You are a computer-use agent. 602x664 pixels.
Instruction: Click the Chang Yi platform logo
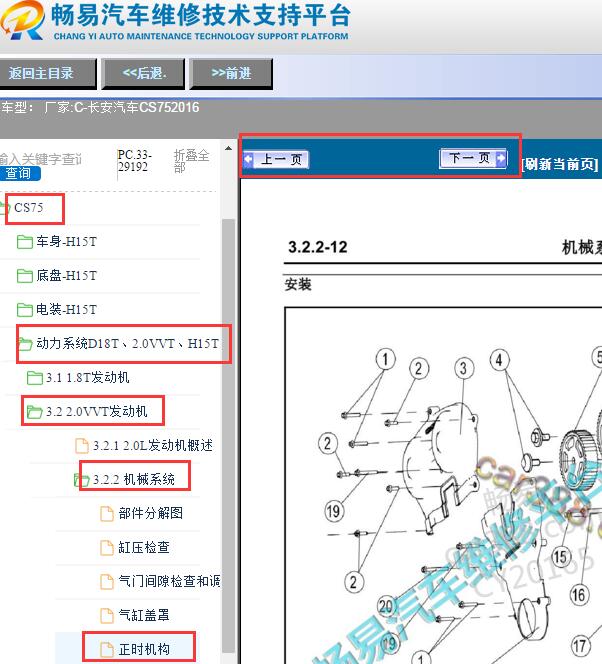pyautogui.click(x=22, y=20)
